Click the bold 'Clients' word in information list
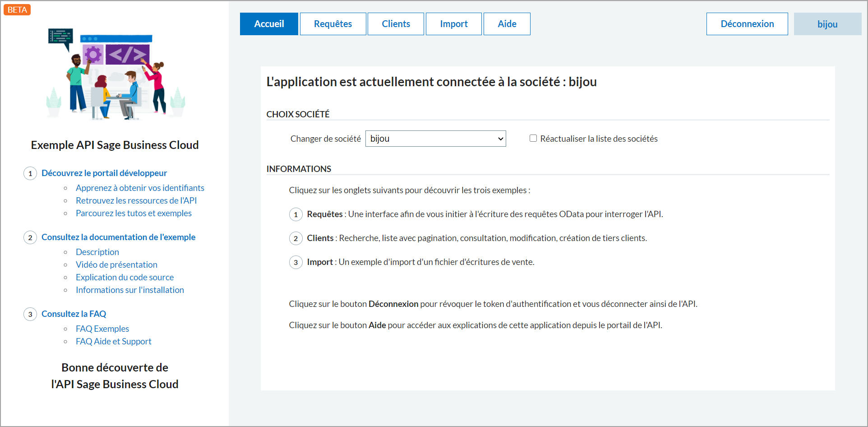The height and width of the screenshot is (427, 868). point(320,238)
